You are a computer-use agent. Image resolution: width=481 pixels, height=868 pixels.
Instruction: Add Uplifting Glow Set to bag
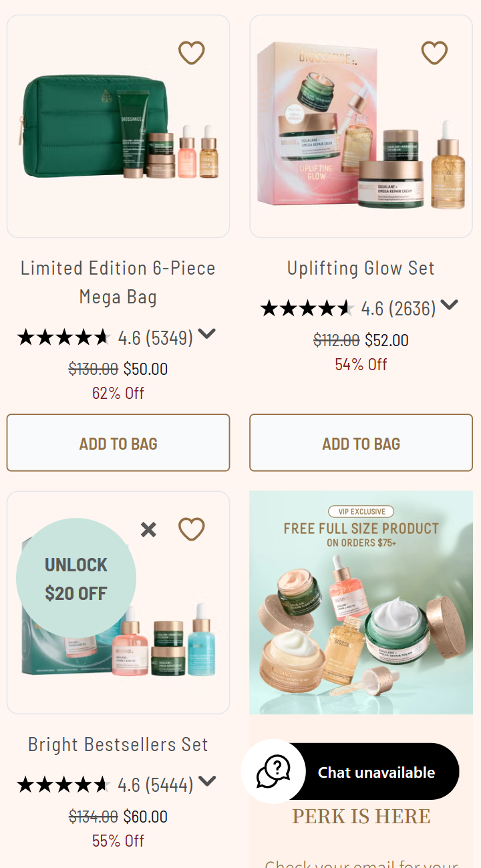point(361,443)
